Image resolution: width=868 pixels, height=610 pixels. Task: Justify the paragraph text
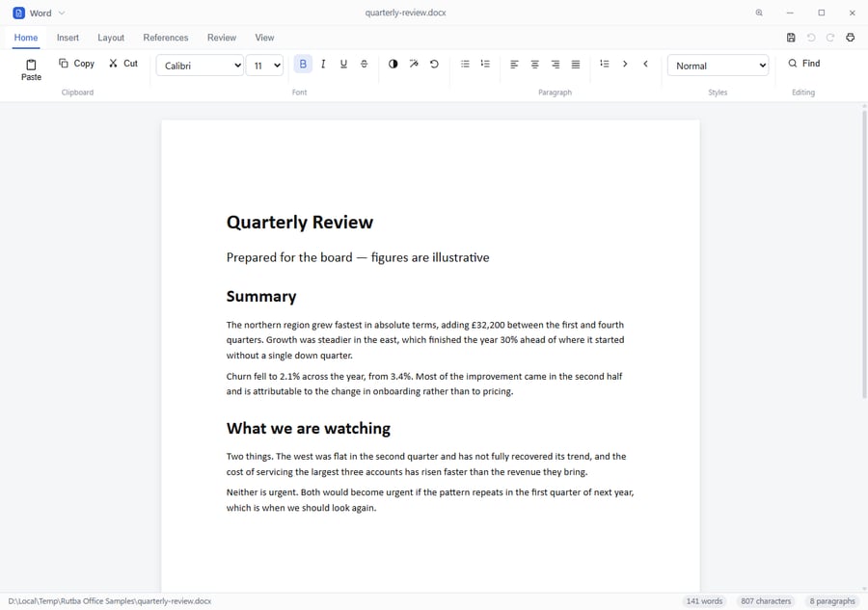click(576, 65)
